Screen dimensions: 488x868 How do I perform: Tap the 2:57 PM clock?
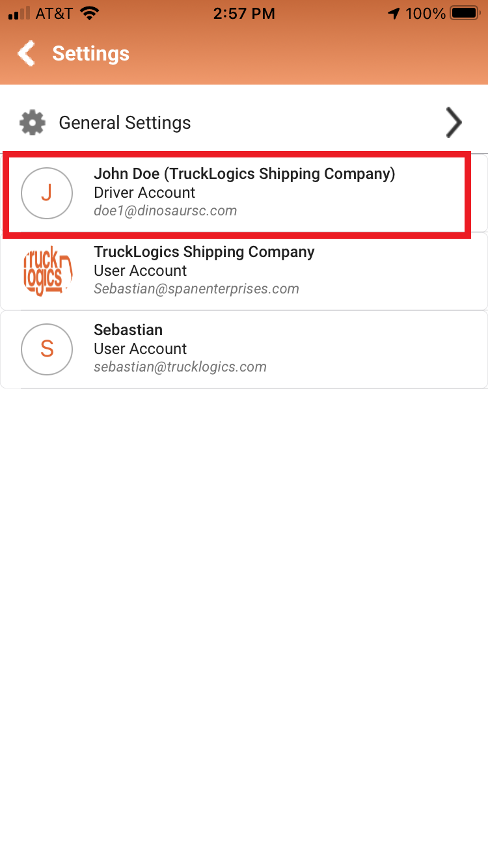click(244, 13)
